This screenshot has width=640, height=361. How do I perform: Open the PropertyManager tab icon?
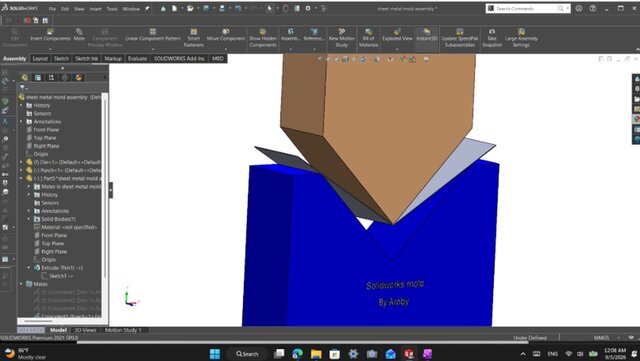pyautogui.click(x=38, y=78)
